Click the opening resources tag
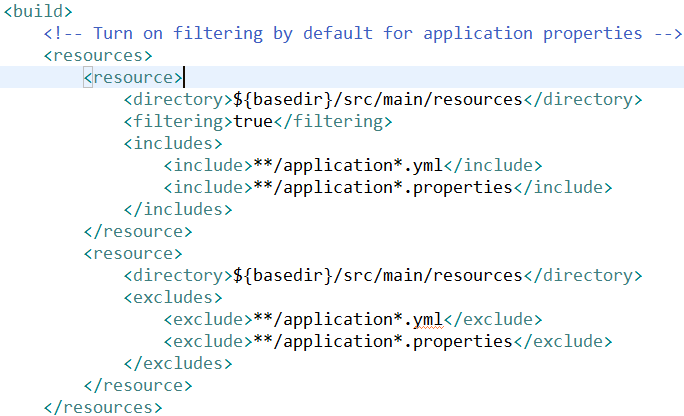The height and width of the screenshot is (416, 684). [99, 55]
